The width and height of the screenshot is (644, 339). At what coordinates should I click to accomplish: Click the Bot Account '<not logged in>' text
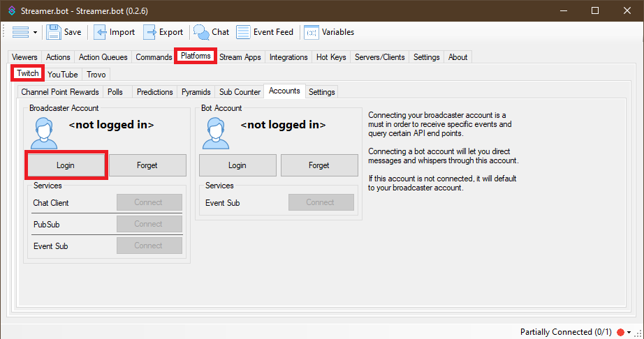coord(283,125)
